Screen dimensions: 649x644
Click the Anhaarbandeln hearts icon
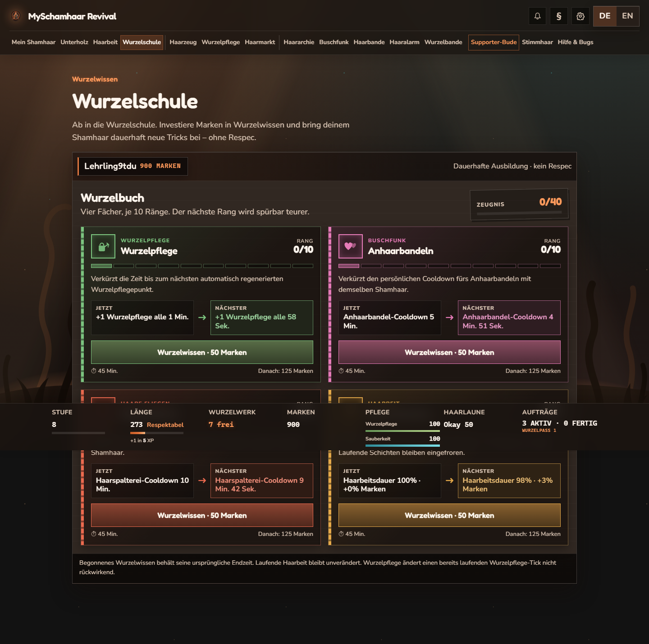pyautogui.click(x=351, y=246)
